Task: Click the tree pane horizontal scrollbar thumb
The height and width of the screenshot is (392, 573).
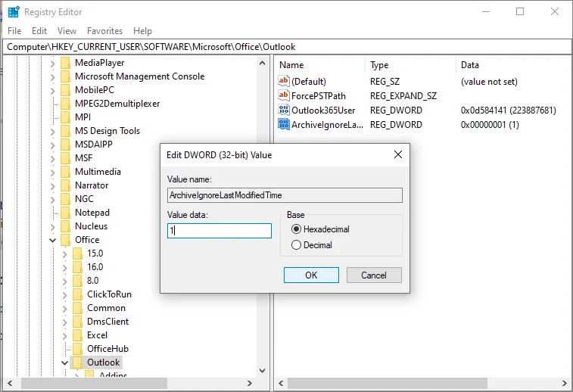Action: click(95, 383)
